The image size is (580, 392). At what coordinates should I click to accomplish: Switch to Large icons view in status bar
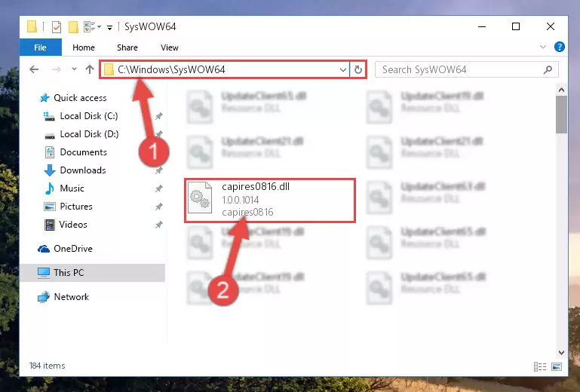(557, 366)
